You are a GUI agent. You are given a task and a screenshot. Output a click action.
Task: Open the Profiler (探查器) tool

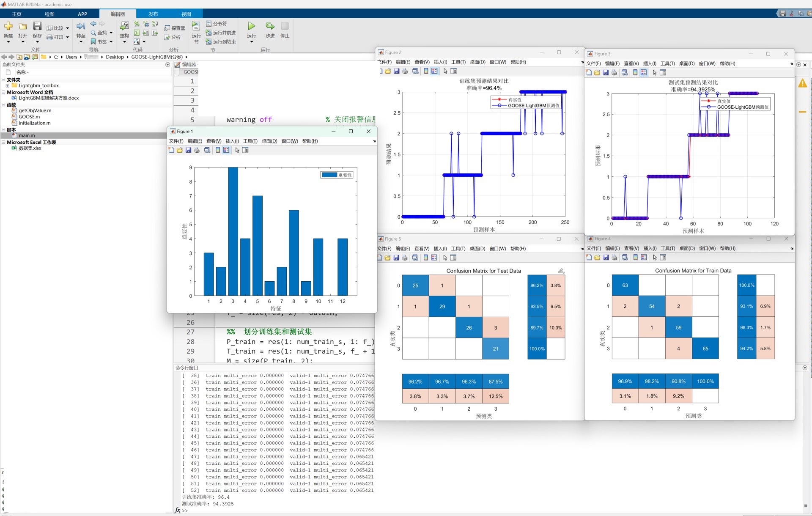point(175,28)
